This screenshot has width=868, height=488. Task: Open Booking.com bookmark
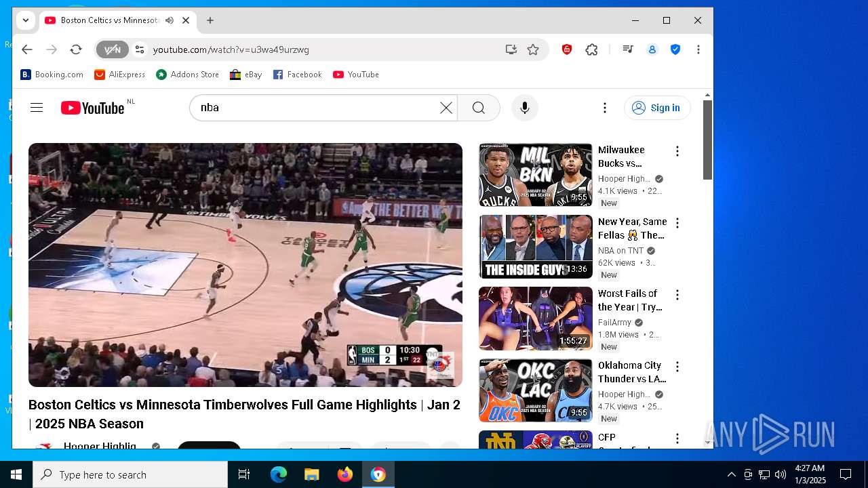(x=52, y=75)
